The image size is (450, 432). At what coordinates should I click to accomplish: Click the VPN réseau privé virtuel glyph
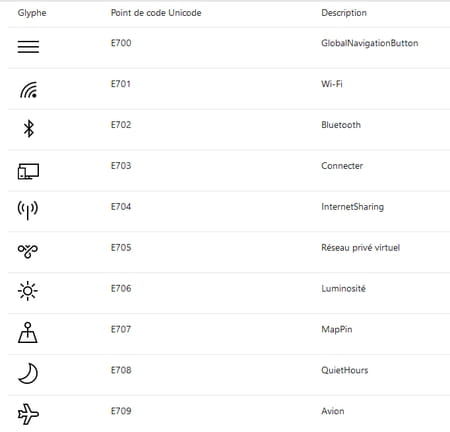click(28, 251)
